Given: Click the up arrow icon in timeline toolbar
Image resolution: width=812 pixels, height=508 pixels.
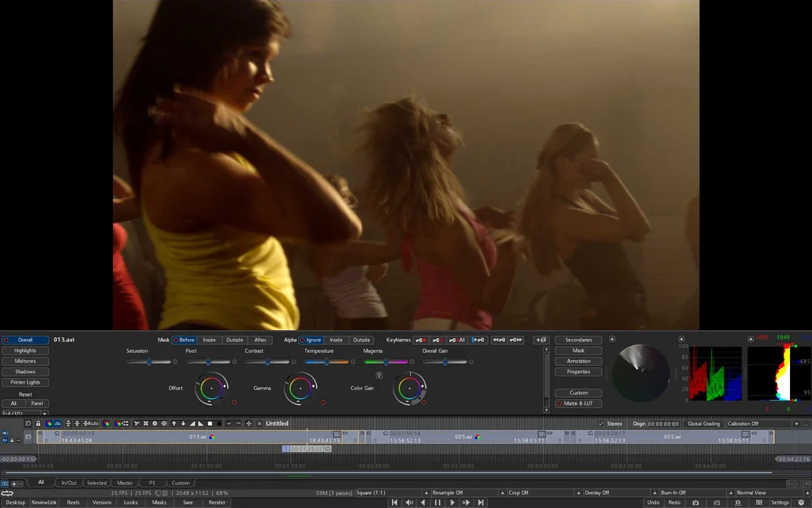Looking at the screenshot, I should pos(174,423).
